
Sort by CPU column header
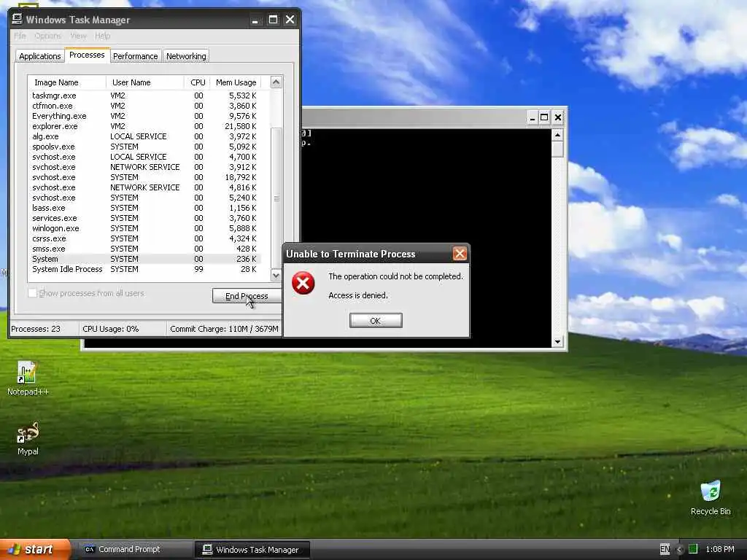click(x=197, y=82)
